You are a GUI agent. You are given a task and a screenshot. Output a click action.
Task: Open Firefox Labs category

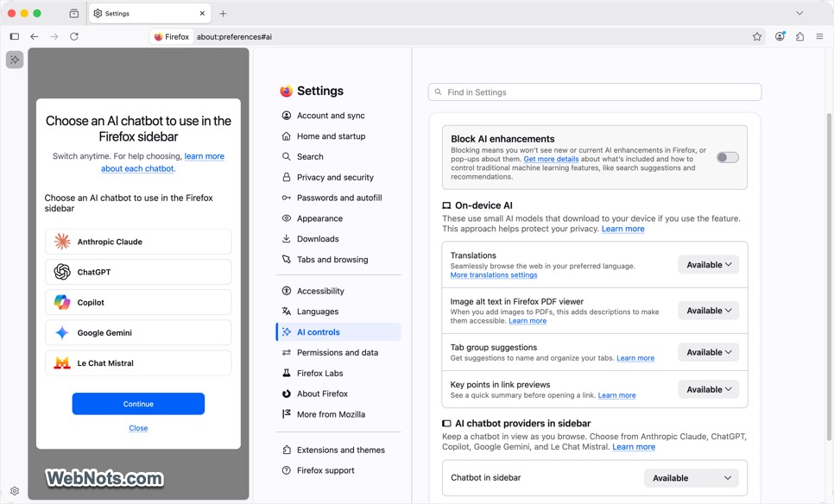(338, 373)
